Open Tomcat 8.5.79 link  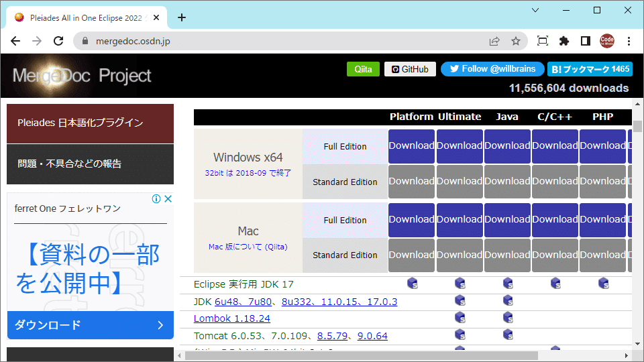[x=332, y=336]
